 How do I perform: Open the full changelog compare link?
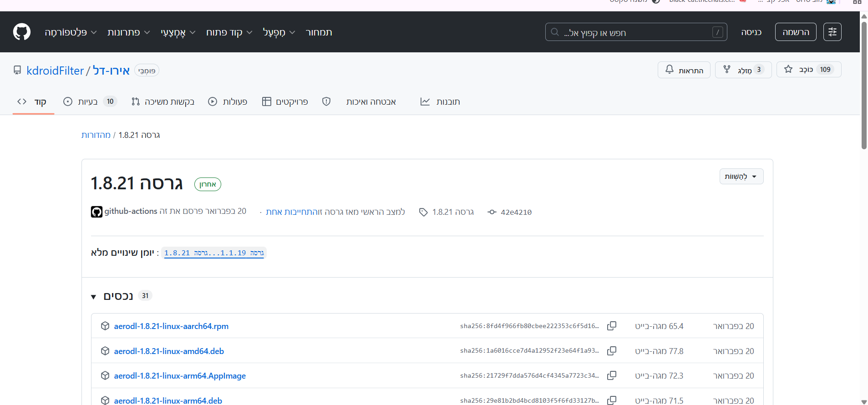point(214,253)
